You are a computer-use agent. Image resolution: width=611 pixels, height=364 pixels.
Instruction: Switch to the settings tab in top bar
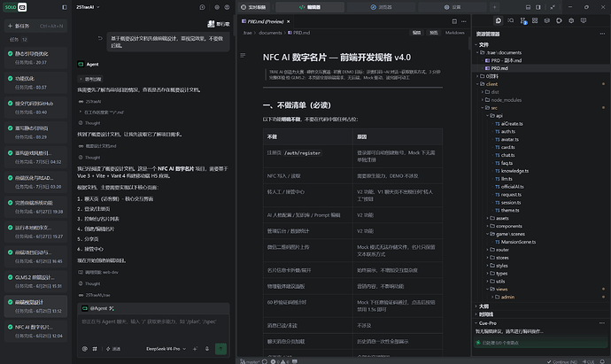(452, 7)
